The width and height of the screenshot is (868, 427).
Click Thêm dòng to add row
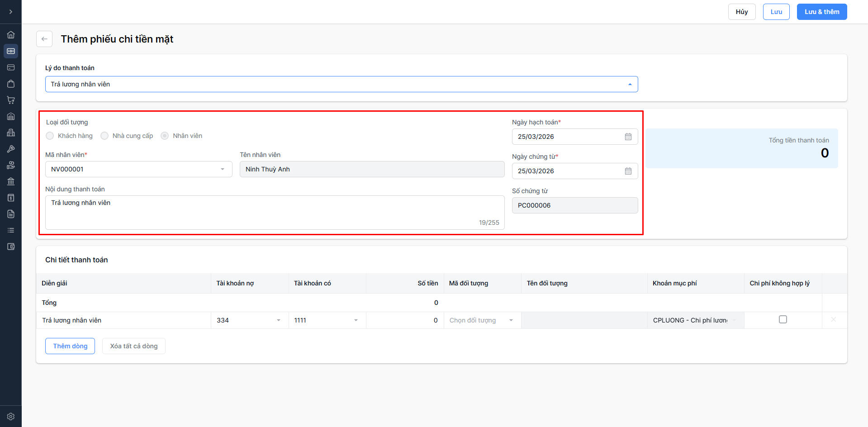pos(70,346)
